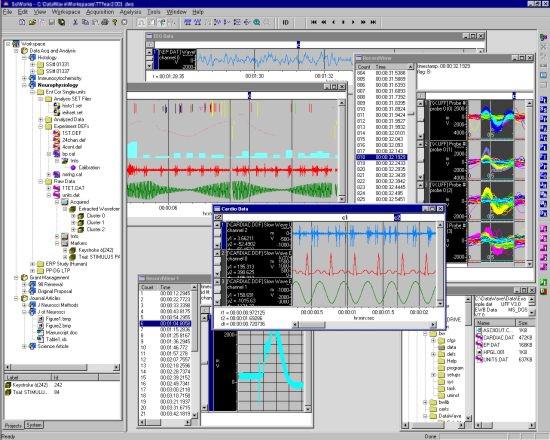
Task: Switch to the Projects tab
Action: tap(13, 426)
